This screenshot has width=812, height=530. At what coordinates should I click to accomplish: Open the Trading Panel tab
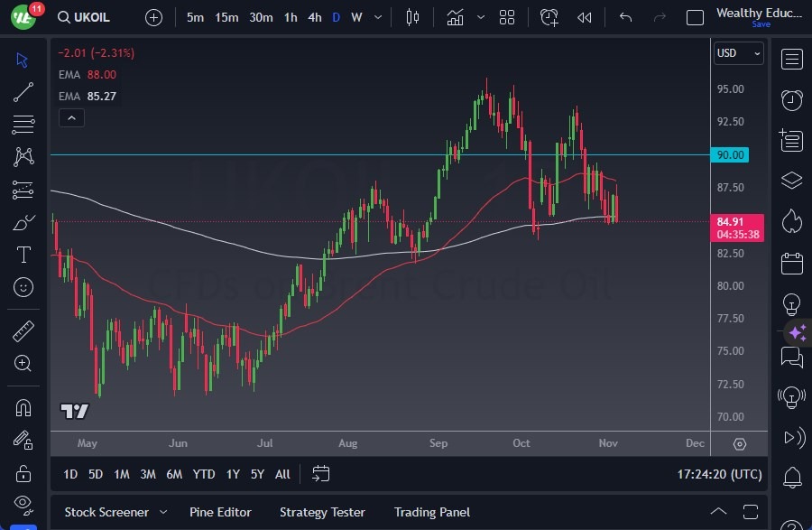tap(431, 512)
